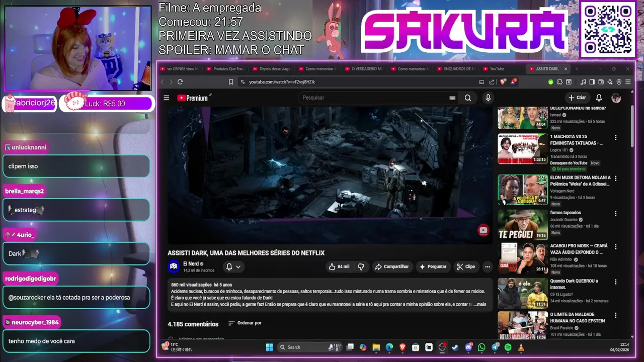Open the account avatar menu on YouTube

click(x=616, y=98)
